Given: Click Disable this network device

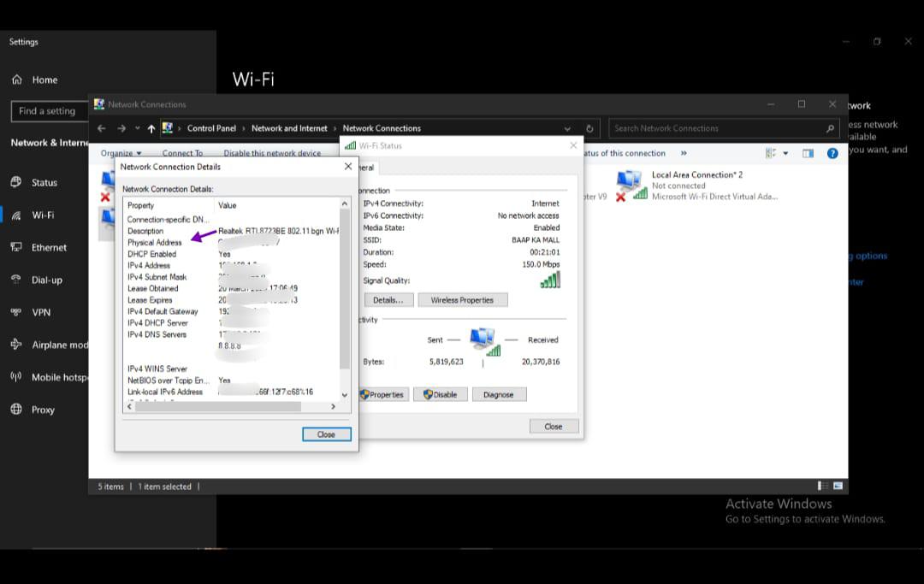Looking at the screenshot, I should [x=272, y=153].
